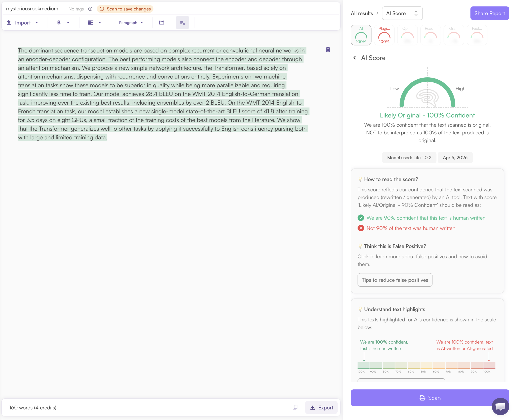Select the AI 100% score tab
This screenshot has height=420, width=515.
click(361, 35)
